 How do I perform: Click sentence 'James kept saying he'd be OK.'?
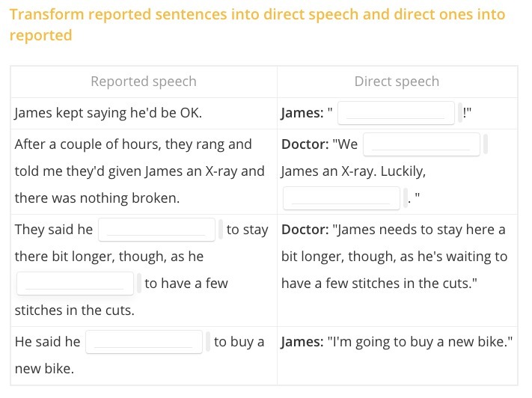click(108, 113)
